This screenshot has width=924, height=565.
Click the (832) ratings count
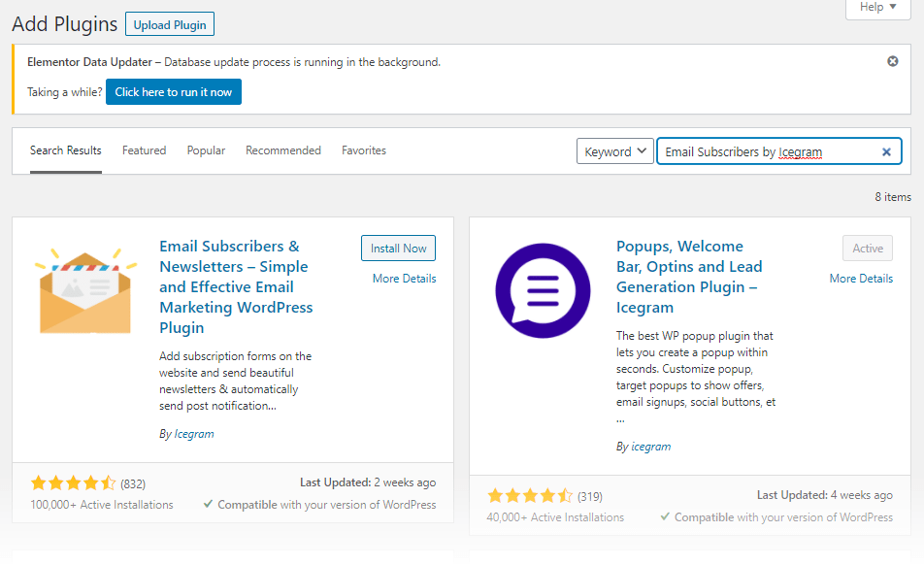click(x=133, y=484)
